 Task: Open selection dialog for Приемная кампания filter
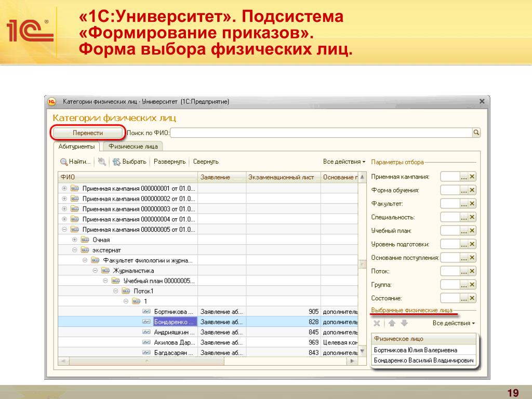point(464,177)
